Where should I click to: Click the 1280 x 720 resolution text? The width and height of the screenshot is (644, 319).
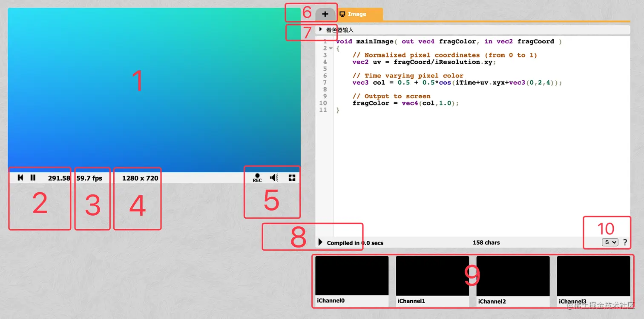point(140,178)
